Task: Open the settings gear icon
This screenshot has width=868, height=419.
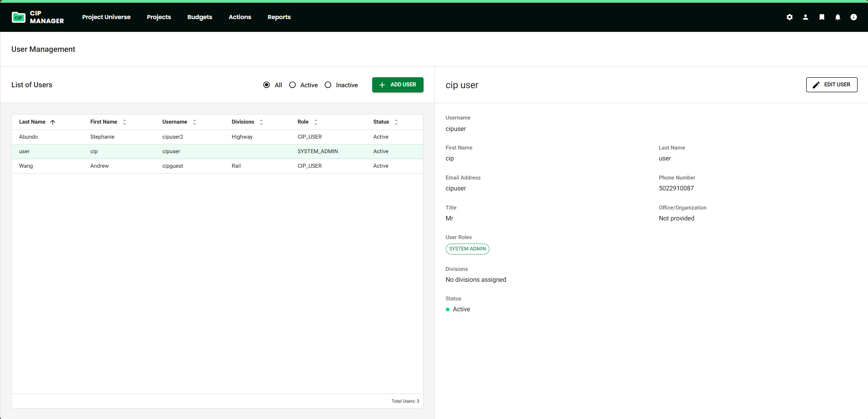Action: tap(789, 17)
